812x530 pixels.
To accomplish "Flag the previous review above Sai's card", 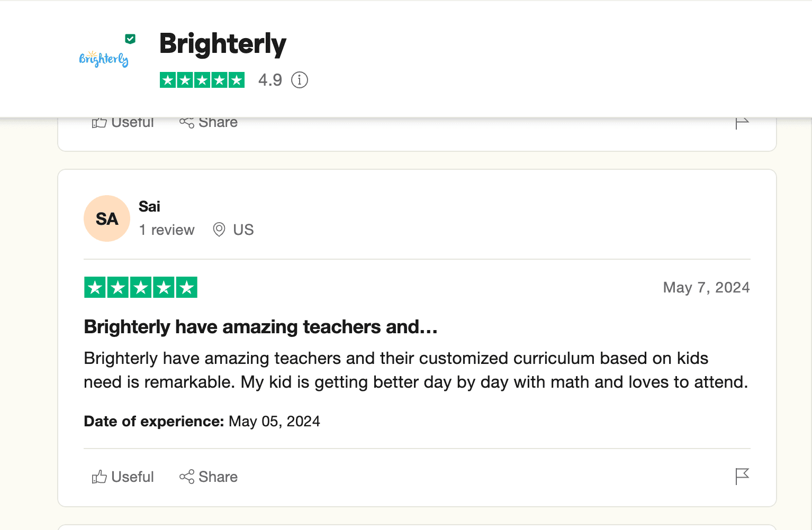I will pos(742,123).
